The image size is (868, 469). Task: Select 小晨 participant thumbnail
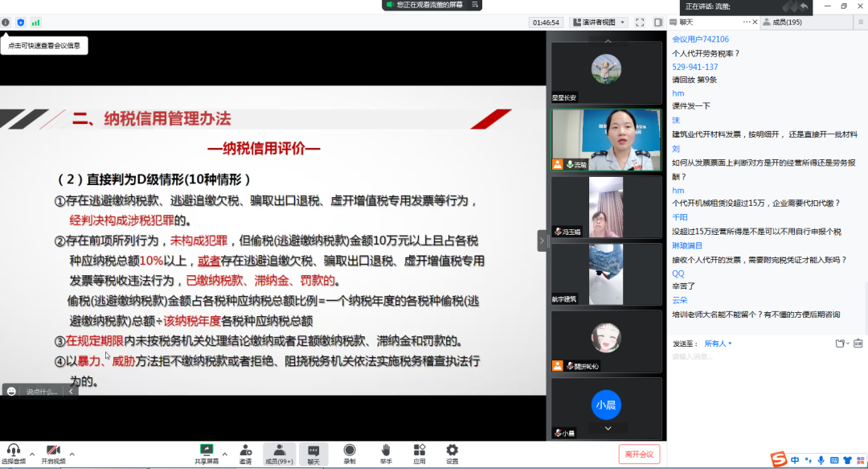pos(606,408)
